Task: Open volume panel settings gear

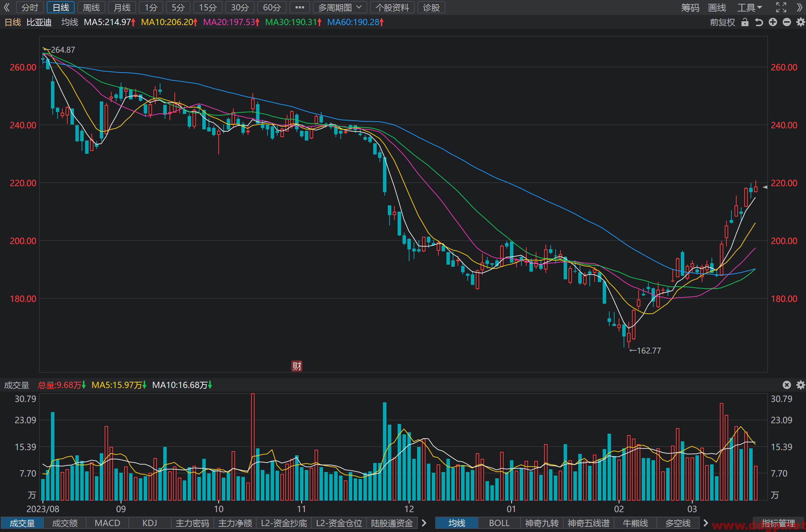Action: [x=801, y=385]
